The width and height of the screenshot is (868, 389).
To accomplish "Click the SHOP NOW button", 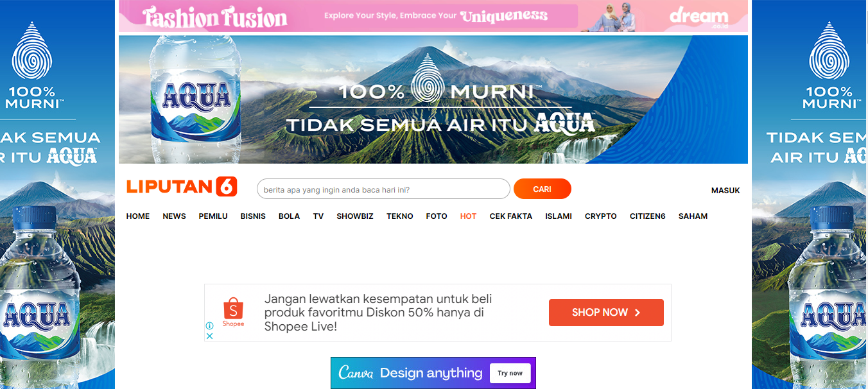I will 606,313.
